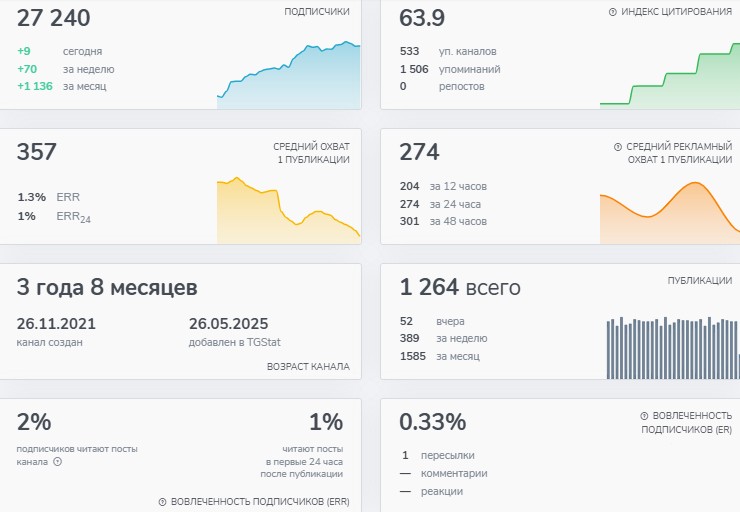
Task: Click the 533 уп. каналов row
Action: [x=448, y=51]
